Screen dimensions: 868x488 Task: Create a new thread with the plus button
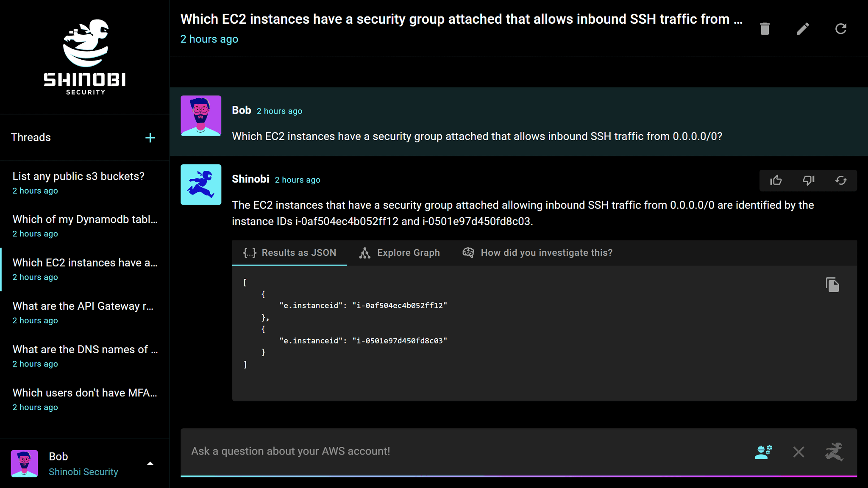click(x=150, y=138)
